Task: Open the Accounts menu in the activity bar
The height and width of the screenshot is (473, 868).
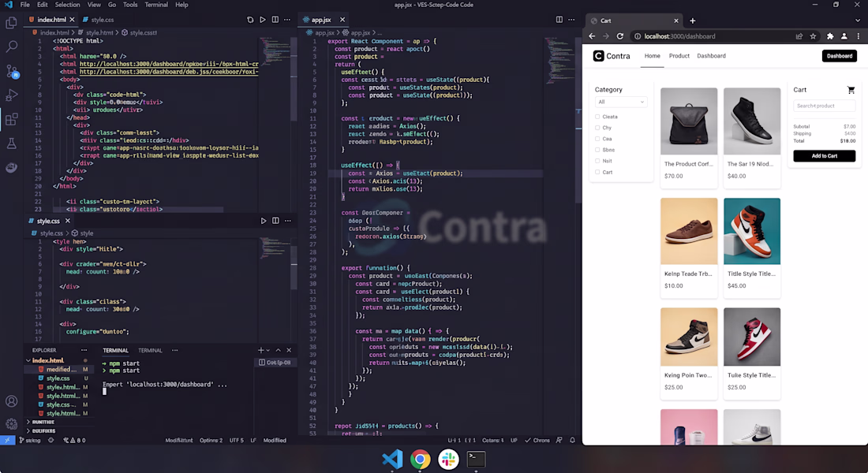Action: click(11, 401)
